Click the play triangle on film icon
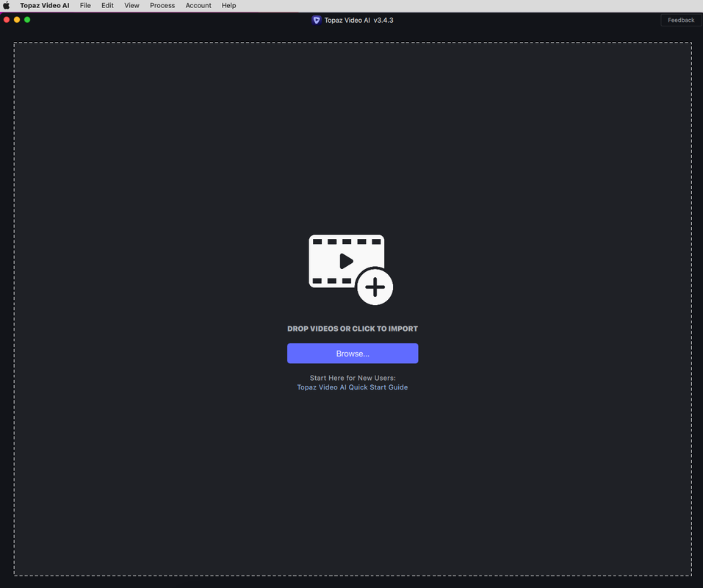 tap(346, 261)
